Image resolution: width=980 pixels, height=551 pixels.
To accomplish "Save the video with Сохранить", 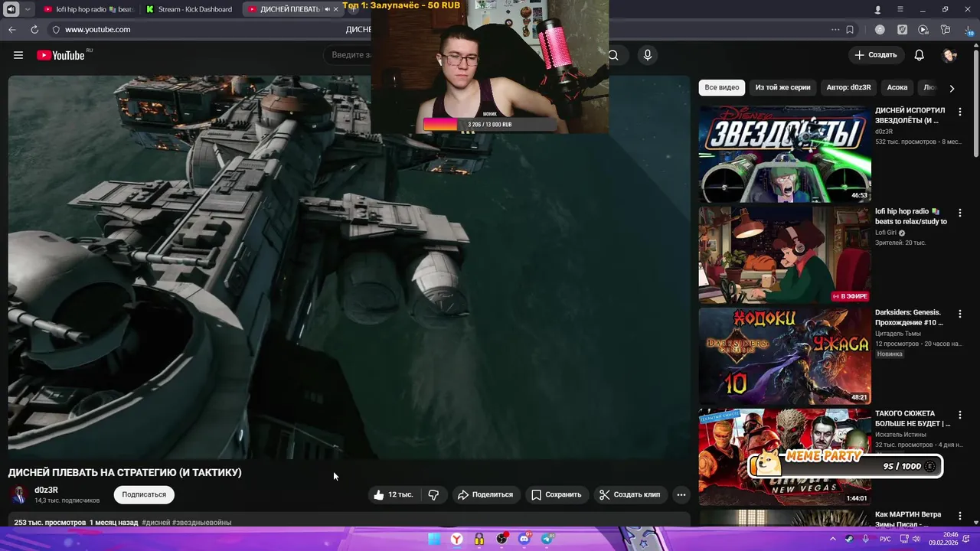I will [x=557, y=494].
